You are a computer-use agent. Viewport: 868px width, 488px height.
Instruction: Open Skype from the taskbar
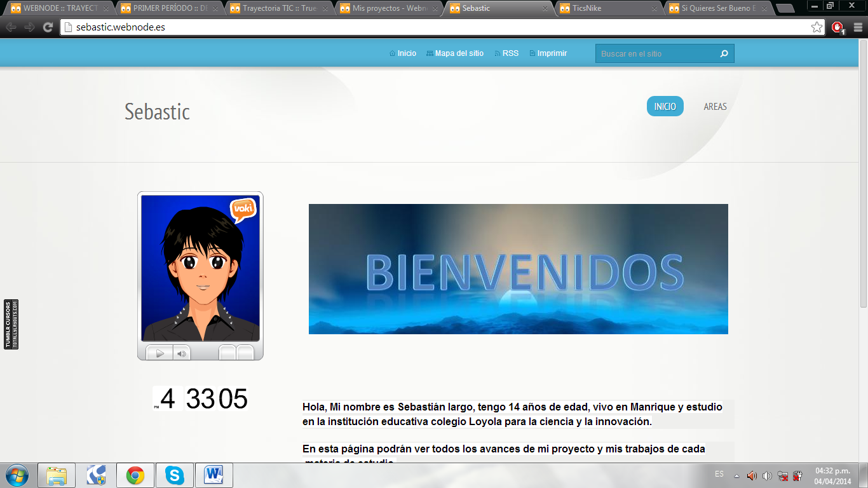[x=174, y=475]
